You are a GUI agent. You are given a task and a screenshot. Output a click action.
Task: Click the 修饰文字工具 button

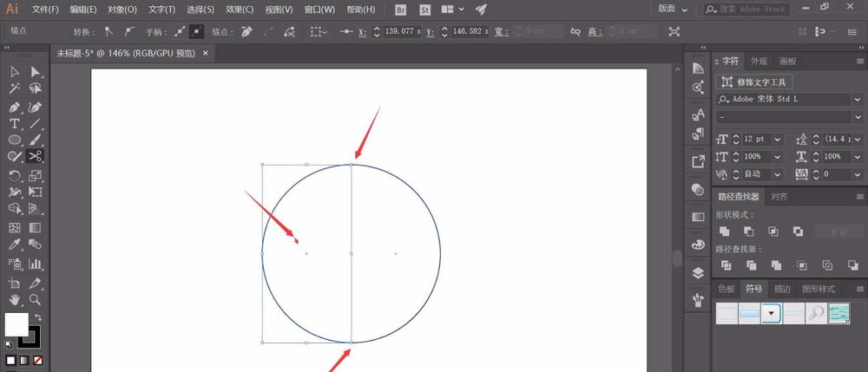pos(753,82)
